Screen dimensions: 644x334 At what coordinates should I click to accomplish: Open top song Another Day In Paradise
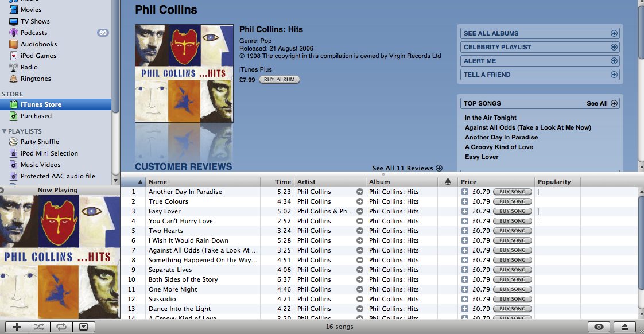501,137
